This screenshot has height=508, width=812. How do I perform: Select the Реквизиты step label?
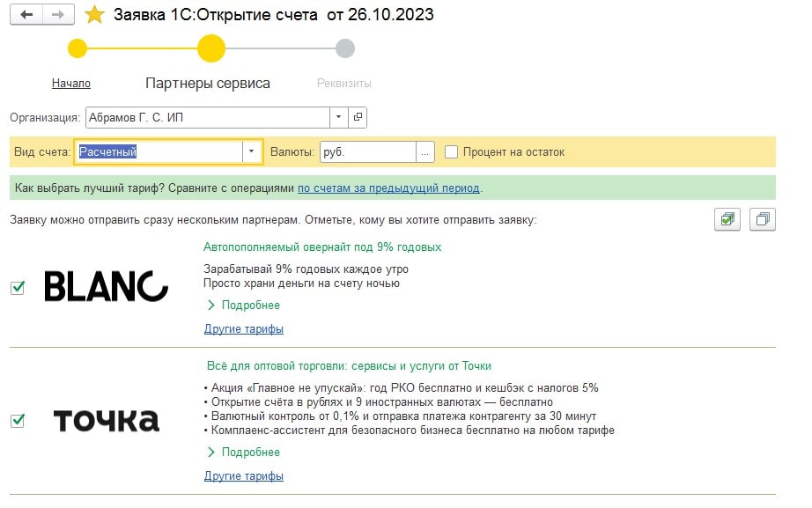point(343,84)
